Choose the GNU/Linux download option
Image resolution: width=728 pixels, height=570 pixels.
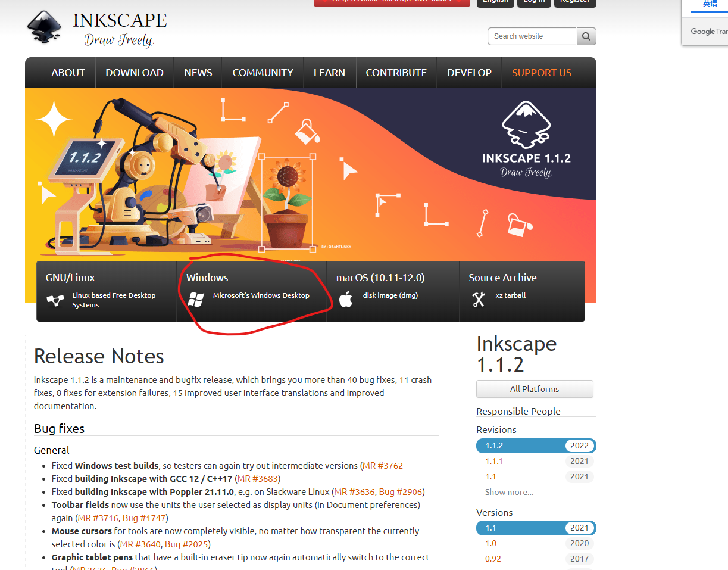pyautogui.click(x=107, y=291)
